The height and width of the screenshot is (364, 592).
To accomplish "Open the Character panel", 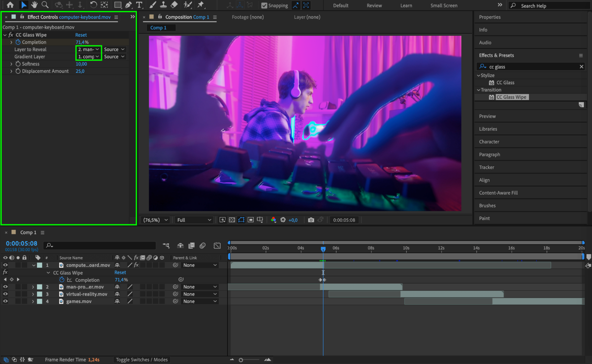I will click(x=489, y=142).
